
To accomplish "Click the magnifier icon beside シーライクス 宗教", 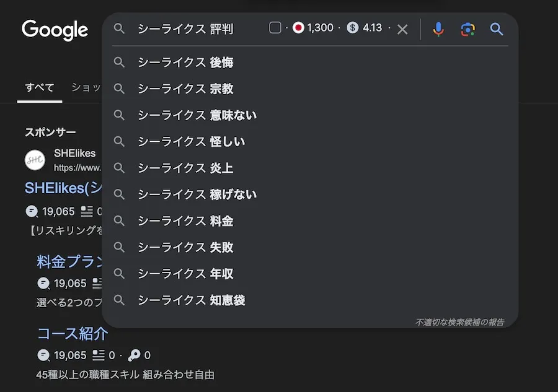I will click(119, 89).
